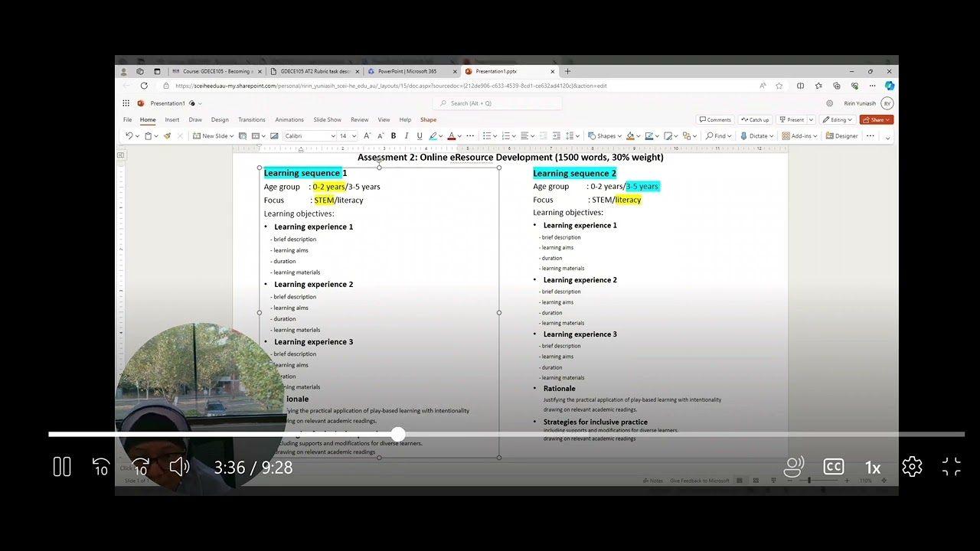Expand the New Slide dropdown arrow
This screenshot has height=551, width=980.
(x=232, y=136)
